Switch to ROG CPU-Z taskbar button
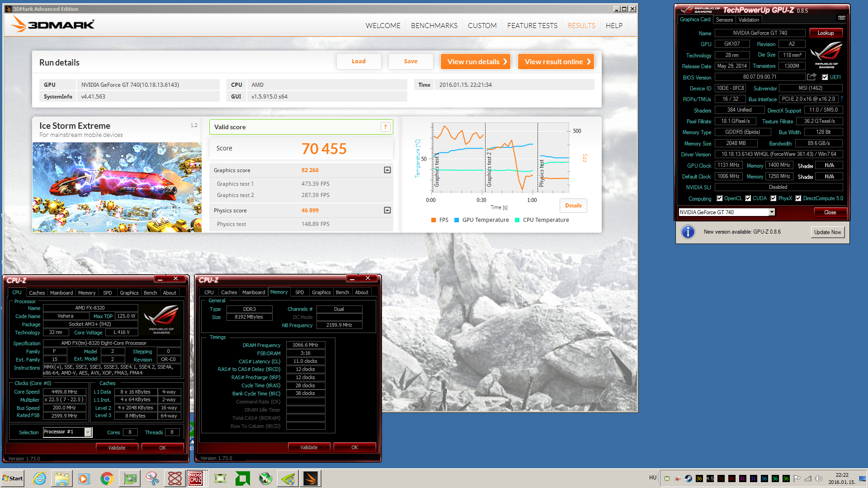 click(x=196, y=479)
